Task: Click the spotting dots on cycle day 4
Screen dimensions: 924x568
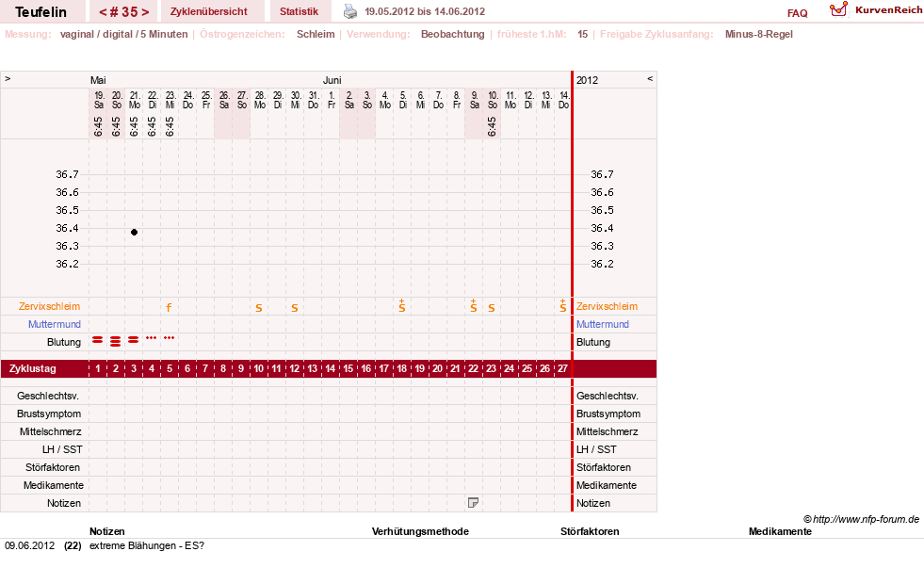Action: (152, 337)
